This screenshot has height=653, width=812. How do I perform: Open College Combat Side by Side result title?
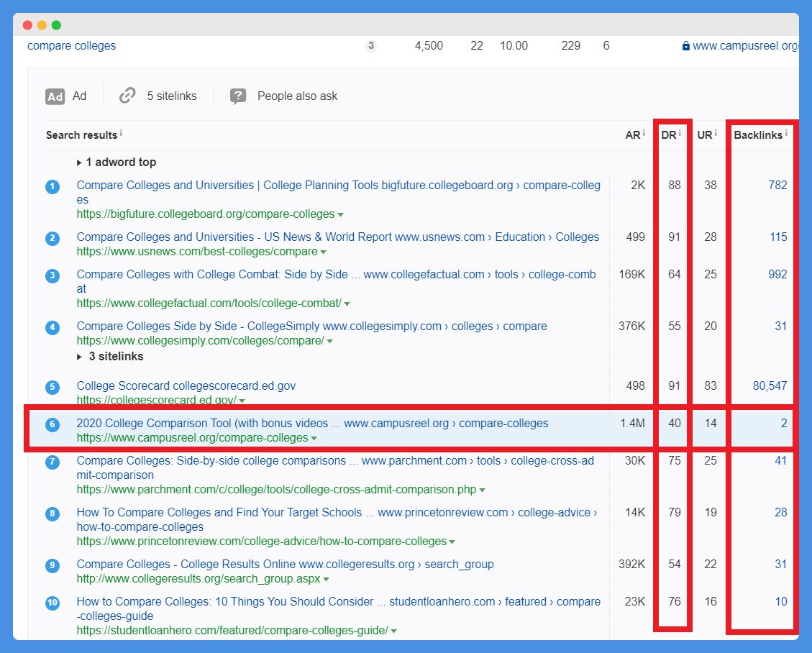tap(336, 281)
